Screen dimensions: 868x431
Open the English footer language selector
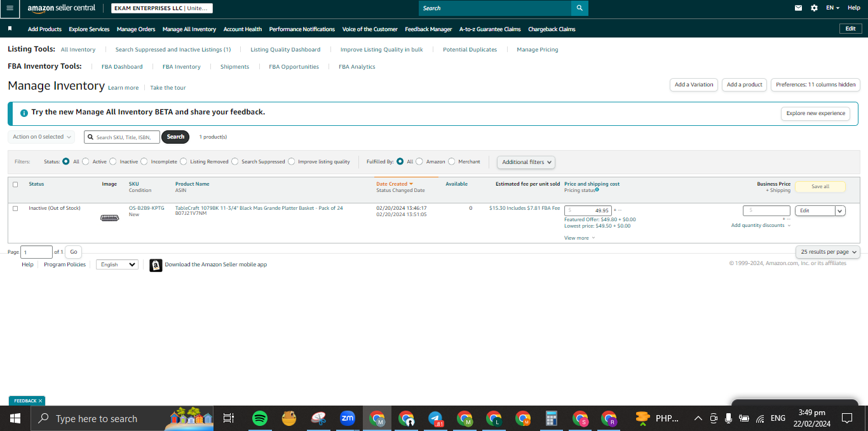pos(117,264)
